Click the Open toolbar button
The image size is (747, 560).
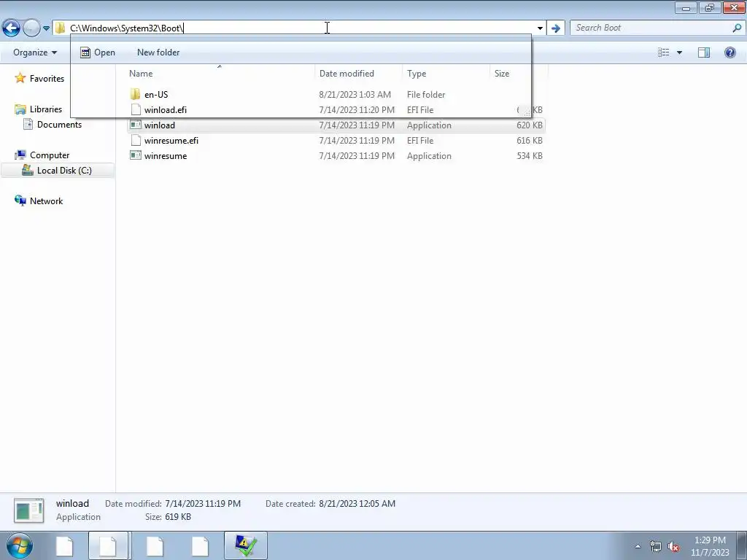click(98, 52)
